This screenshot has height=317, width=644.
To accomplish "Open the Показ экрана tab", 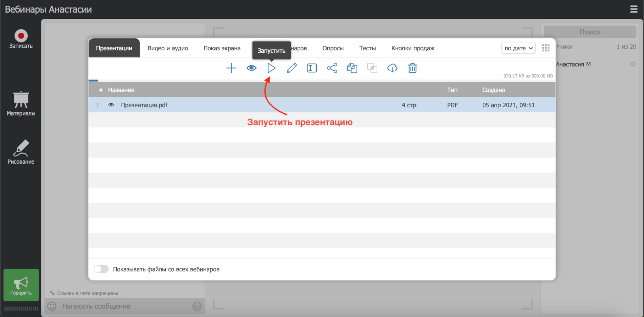I will pyautogui.click(x=222, y=48).
